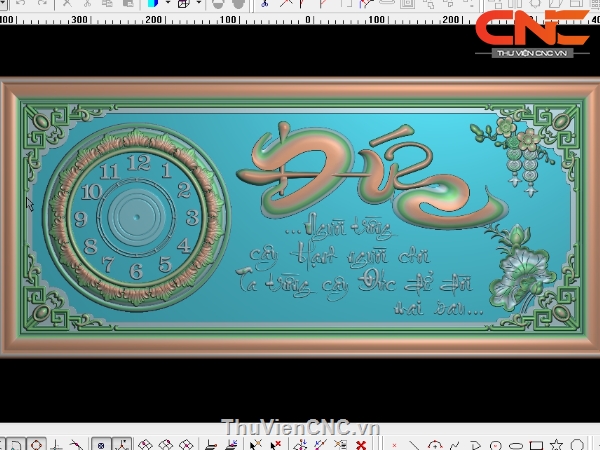Click the clock face relief center
The image size is (600, 450).
point(138,213)
